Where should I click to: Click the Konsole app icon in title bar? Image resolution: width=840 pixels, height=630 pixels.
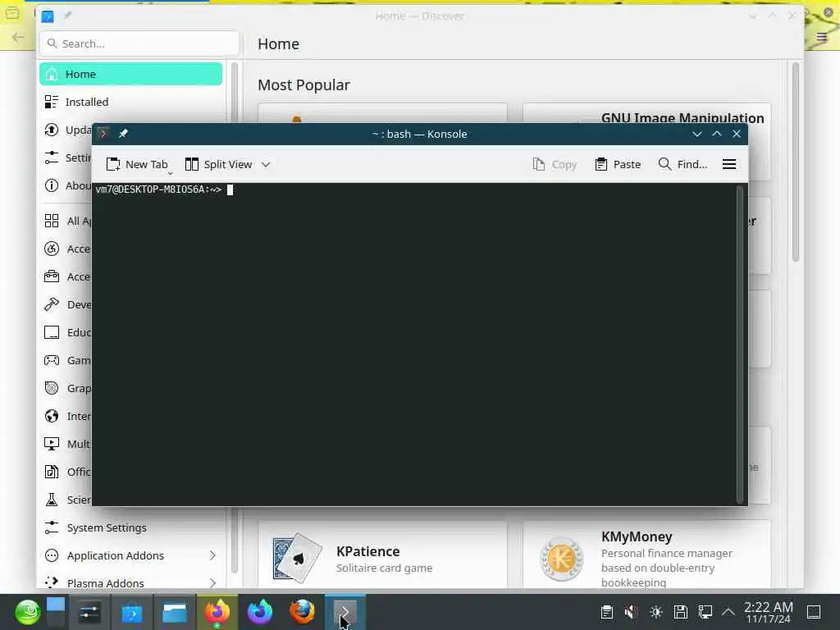(x=103, y=134)
